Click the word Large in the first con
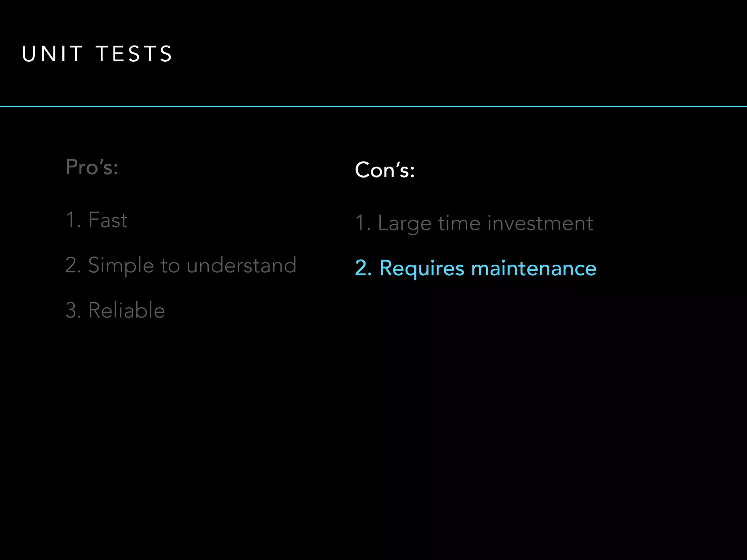The height and width of the screenshot is (560, 747). (405, 223)
